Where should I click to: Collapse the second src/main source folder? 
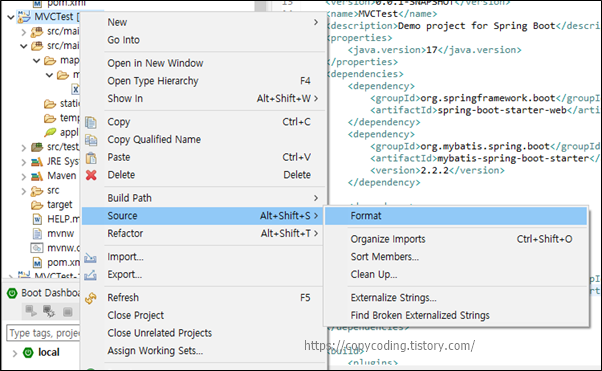tap(24, 46)
